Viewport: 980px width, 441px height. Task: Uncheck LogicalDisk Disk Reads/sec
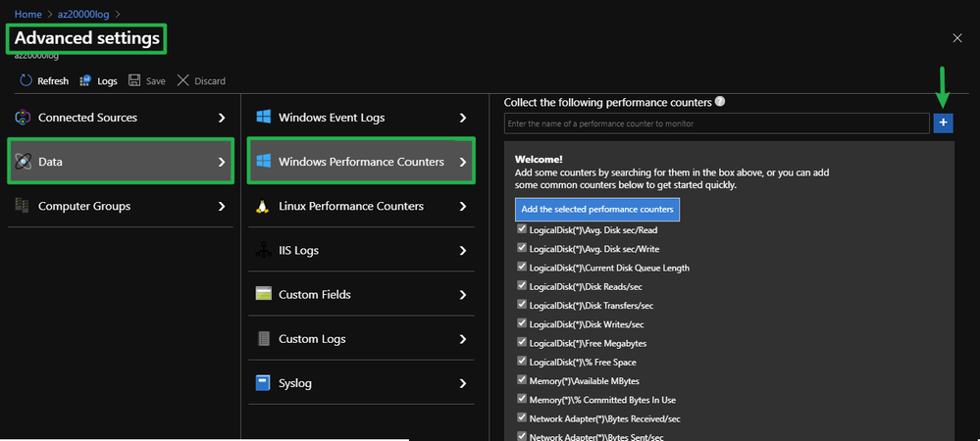[522, 285]
